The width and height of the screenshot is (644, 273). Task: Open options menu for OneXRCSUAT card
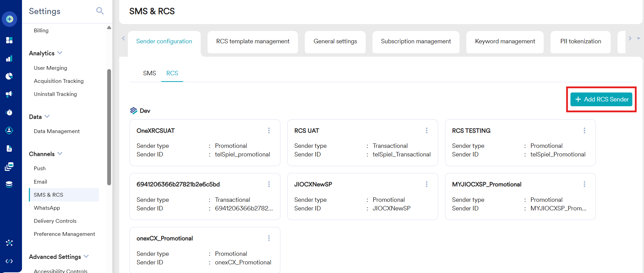click(x=269, y=131)
